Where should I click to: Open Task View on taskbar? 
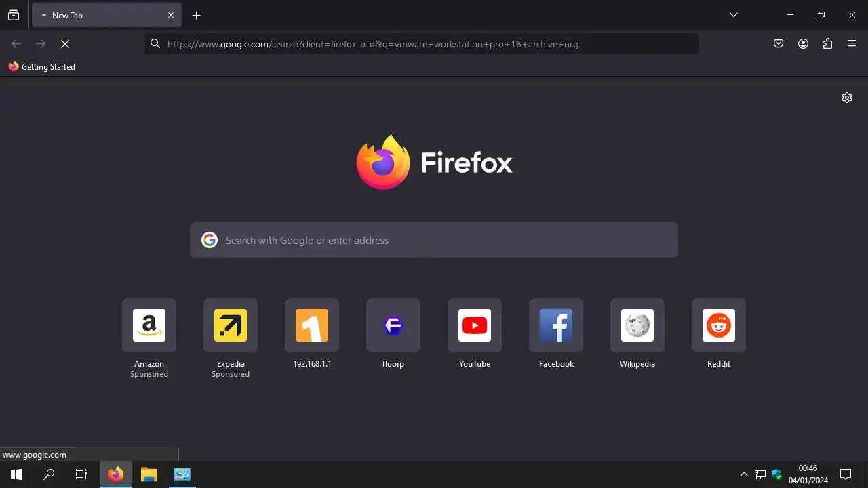(81, 474)
